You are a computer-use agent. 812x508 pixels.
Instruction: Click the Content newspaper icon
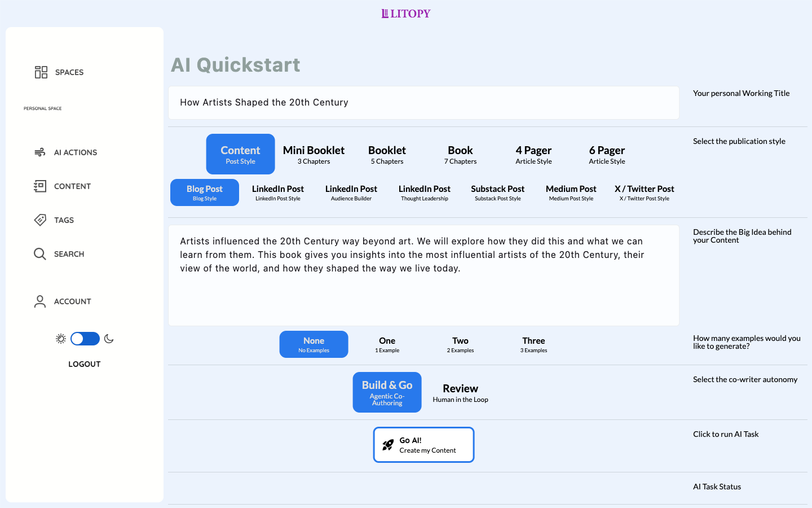click(x=40, y=186)
